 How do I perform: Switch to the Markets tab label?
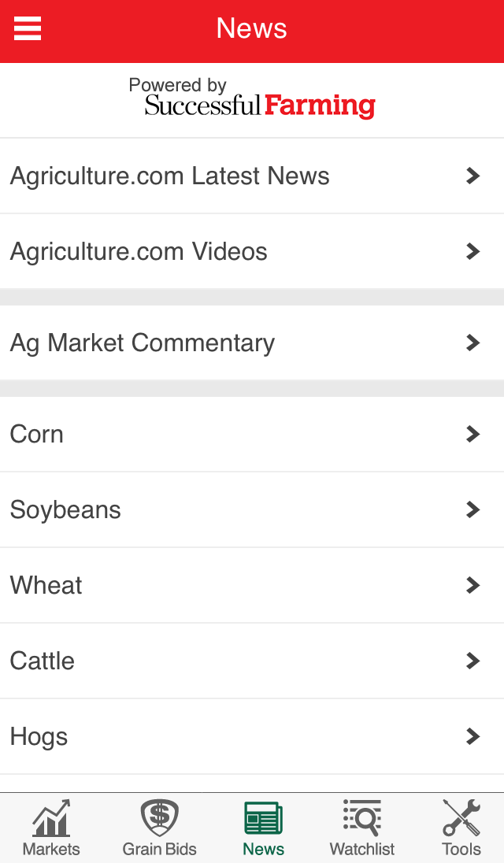click(51, 849)
